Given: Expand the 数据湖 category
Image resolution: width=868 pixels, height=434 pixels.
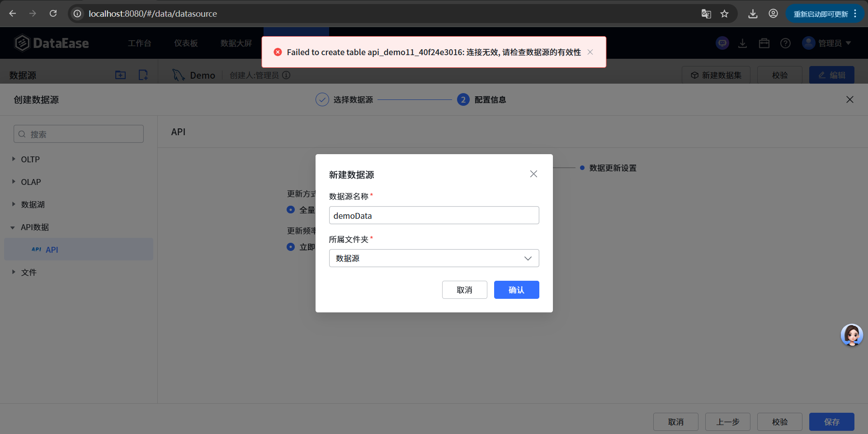Looking at the screenshot, I should click(14, 204).
